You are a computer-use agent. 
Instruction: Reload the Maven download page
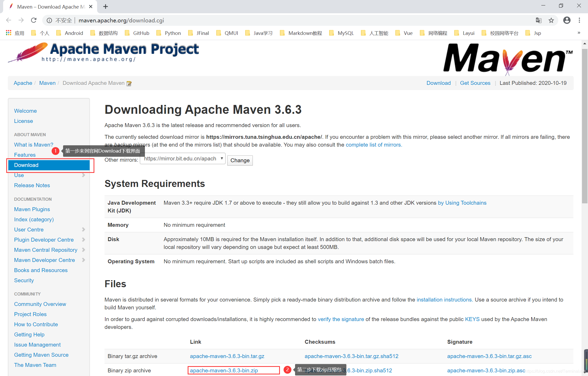pos(34,20)
